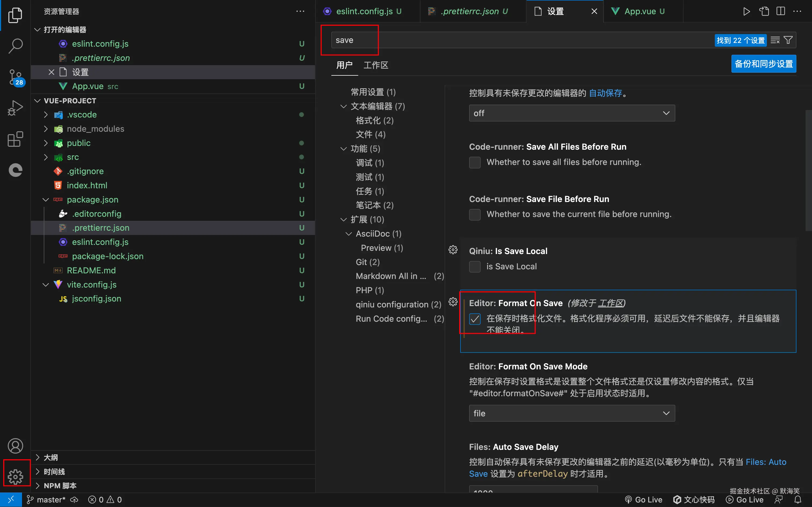The width and height of the screenshot is (812, 507).
Task: Click the split editor right icon
Action: (x=781, y=11)
